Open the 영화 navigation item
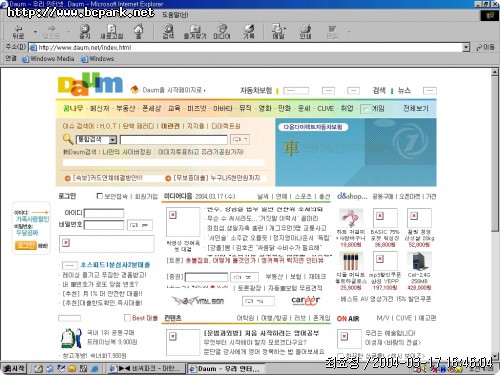This screenshot has width=500, height=375. point(265,108)
